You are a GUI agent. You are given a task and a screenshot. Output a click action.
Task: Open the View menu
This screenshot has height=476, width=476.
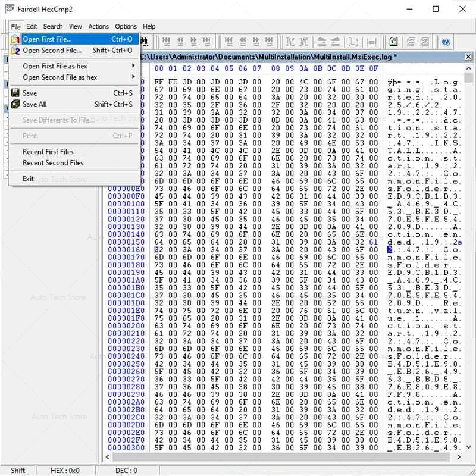tap(76, 26)
